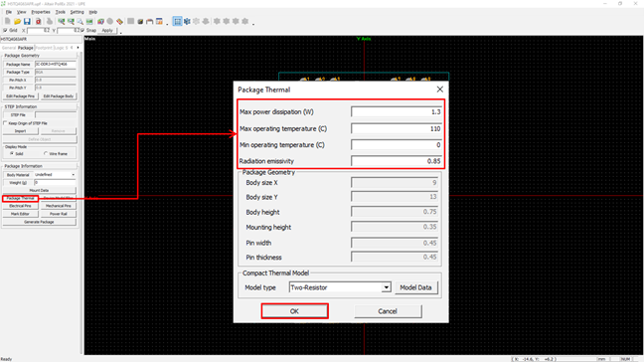Switch to the General tab
This screenshot has width=644, height=362.
(9, 48)
